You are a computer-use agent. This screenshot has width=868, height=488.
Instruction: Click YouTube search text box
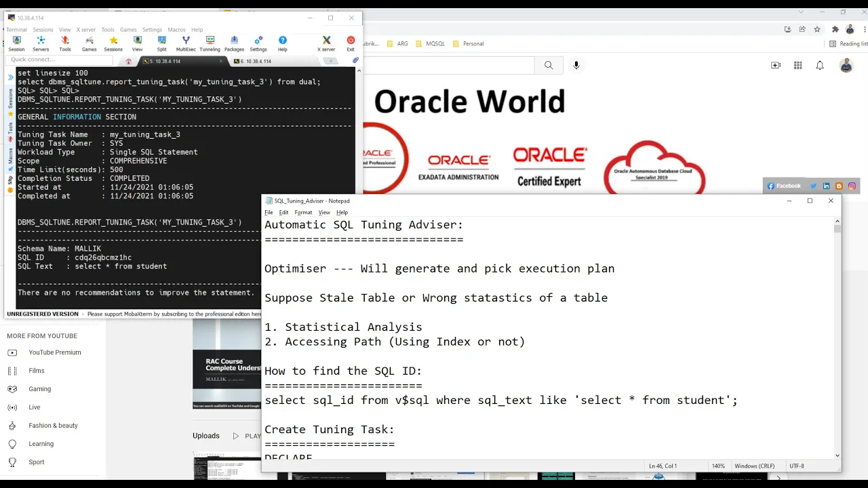tap(449, 65)
